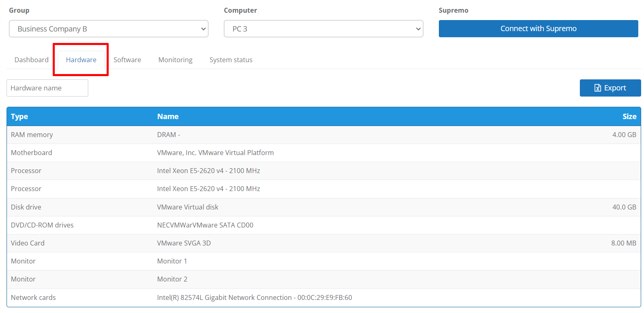Open the Group dropdown showing Business Company B
This screenshot has height=313, width=644.
[109, 29]
